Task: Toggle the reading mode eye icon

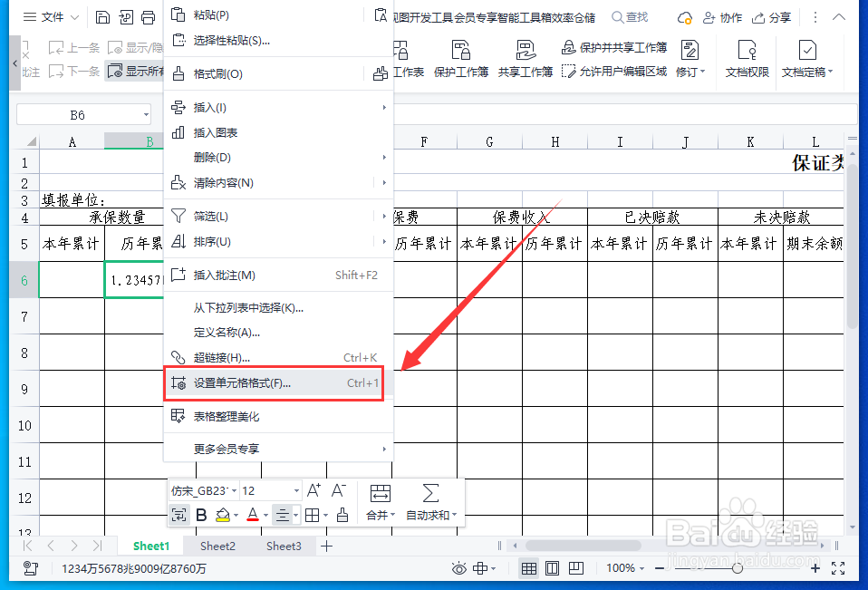Action: [460, 568]
